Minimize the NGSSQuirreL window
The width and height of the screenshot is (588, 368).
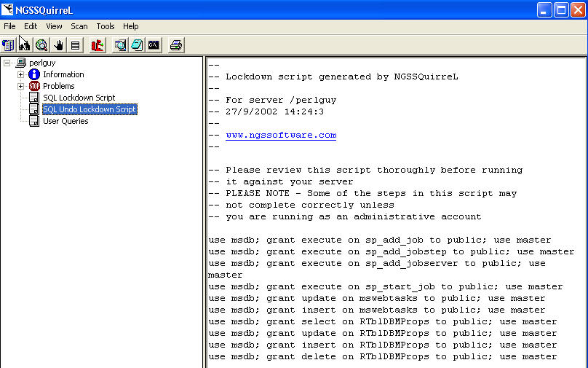tap(544, 9)
